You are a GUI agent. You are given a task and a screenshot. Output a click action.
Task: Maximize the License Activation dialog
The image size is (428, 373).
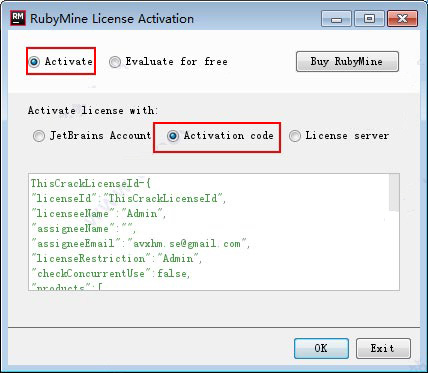[x=369, y=19]
